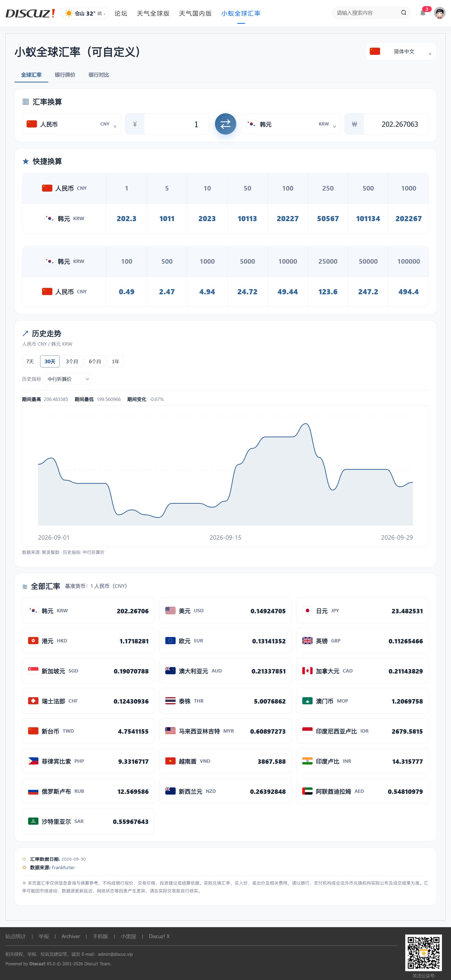Click the 美元 USD flag icon
Image resolution: width=451 pixels, height=980 pixels.
click(x=170, y=611)
